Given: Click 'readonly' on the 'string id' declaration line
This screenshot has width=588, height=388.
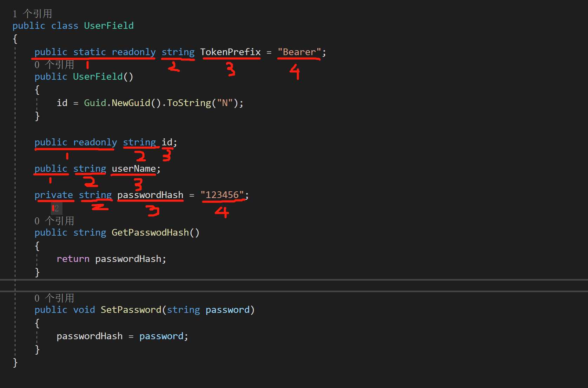Looking at the screenshot, I should (x=95, y=142).
